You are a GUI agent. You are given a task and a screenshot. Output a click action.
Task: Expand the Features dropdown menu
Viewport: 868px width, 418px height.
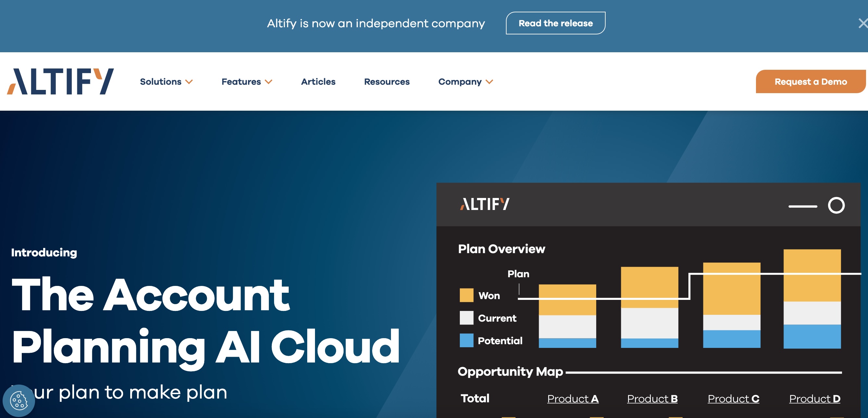(x=247, y=81)
